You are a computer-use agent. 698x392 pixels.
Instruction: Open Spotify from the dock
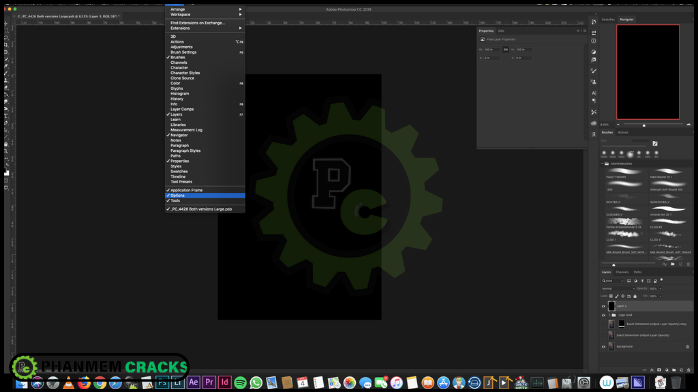click(x=240, y=383)
